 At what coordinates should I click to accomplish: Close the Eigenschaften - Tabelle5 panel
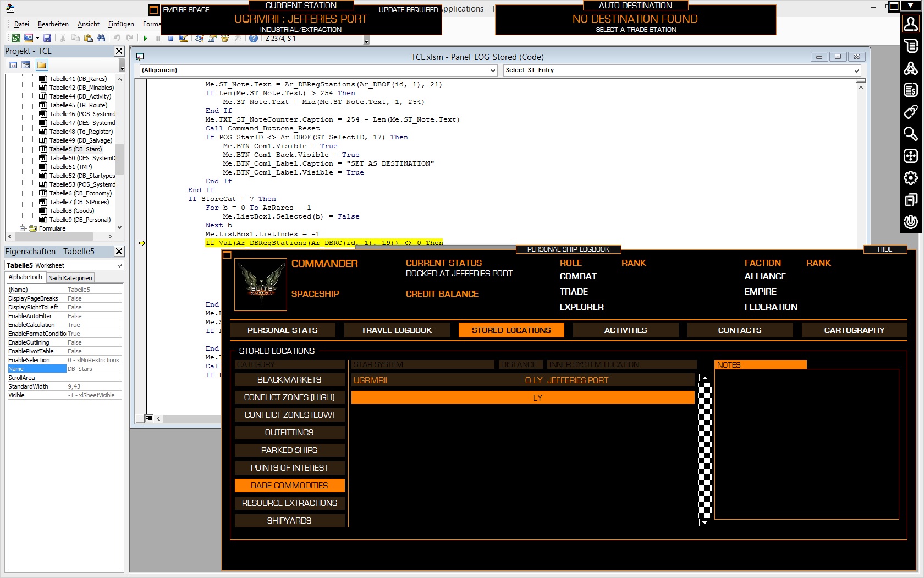119,251
